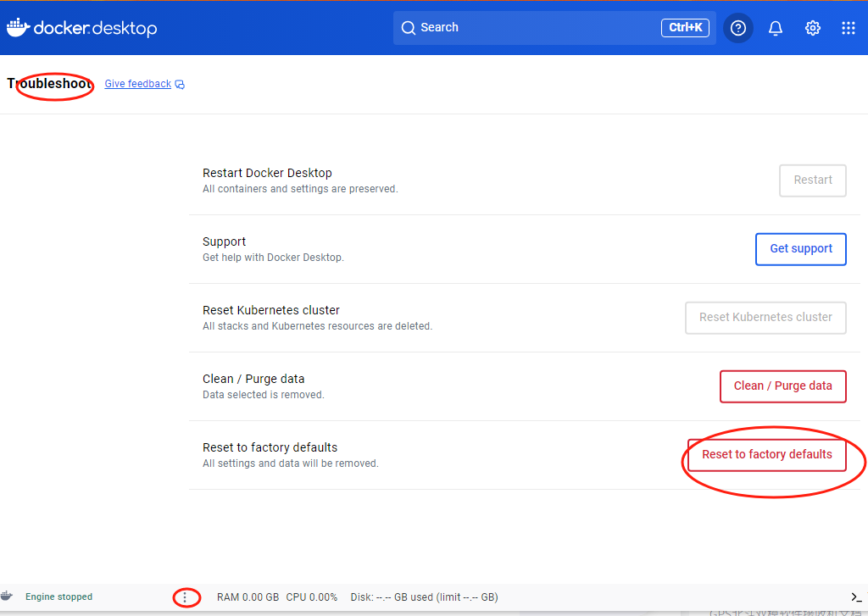This screenshot has height=616, width=868.
Task: Click 'Get help with Docker Desktop.' text
Action: tap(274, 258)
